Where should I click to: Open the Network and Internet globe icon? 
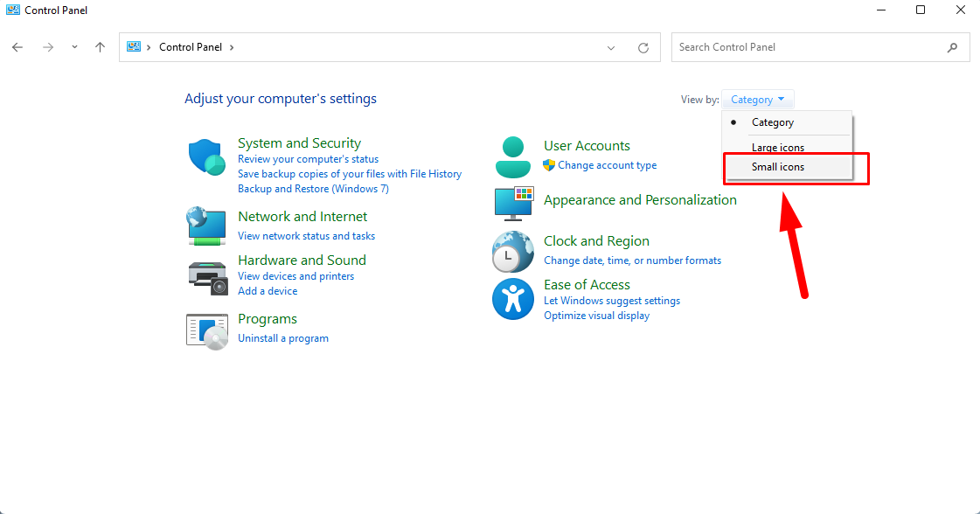207,226
